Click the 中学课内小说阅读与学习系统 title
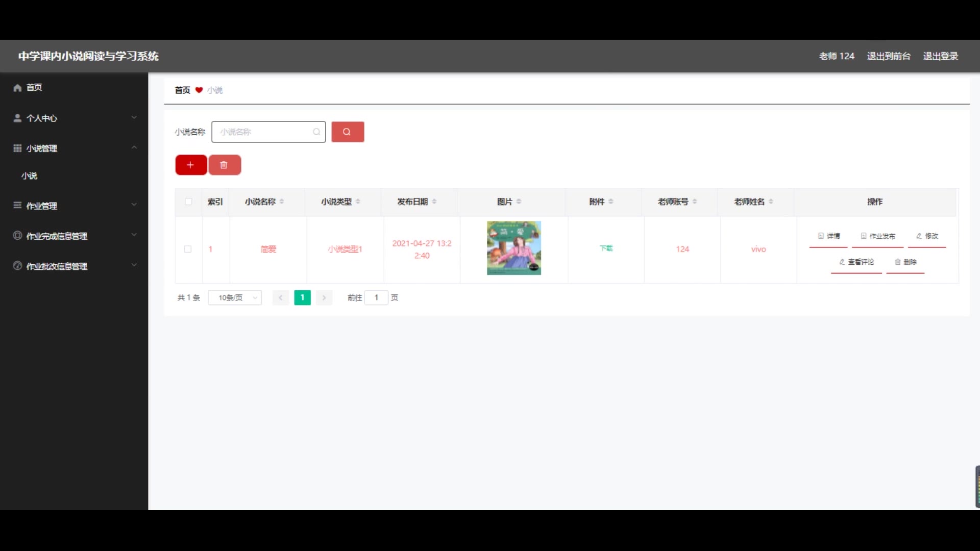Image resolution: width=980 pixels, height=551 pixels. pyautogui.click(x=88, y=56)
